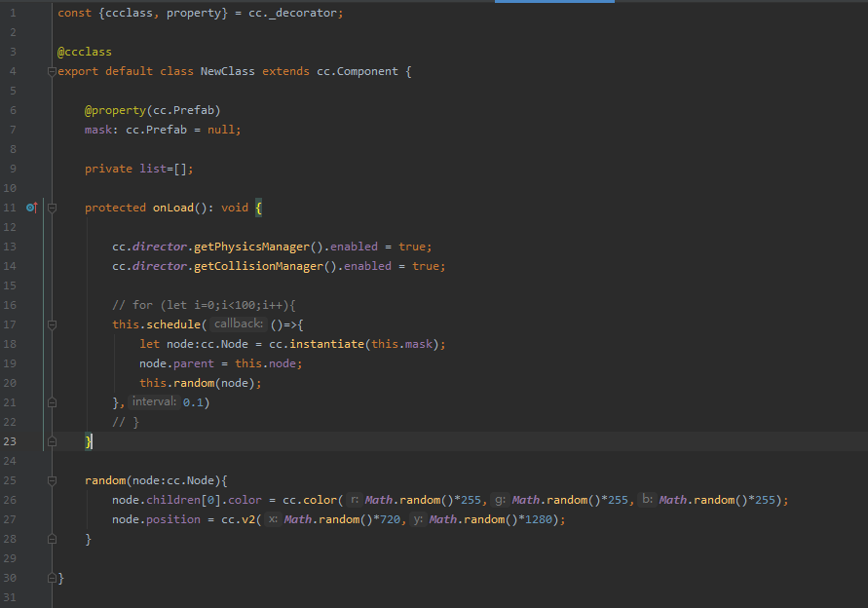
Task: Click getPhysicsManager on line 13
Action: click(251, 247)
